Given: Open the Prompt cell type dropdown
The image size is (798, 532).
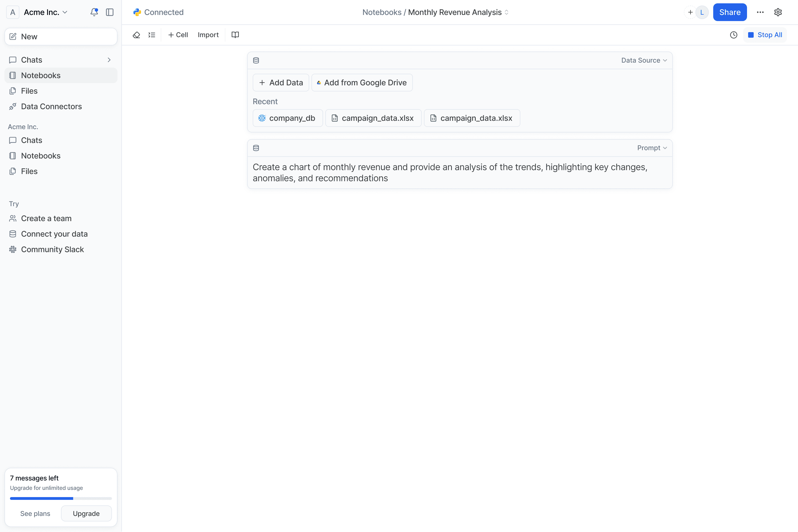Looking at the screenshot, I should (x=652, y=148).
